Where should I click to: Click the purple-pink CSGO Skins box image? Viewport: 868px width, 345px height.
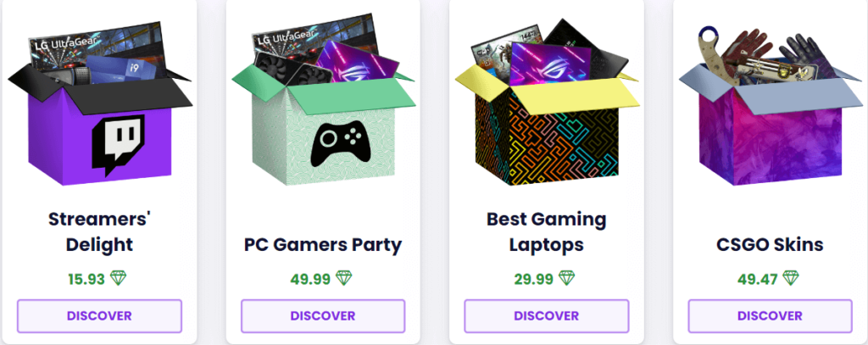click(770, 105)
